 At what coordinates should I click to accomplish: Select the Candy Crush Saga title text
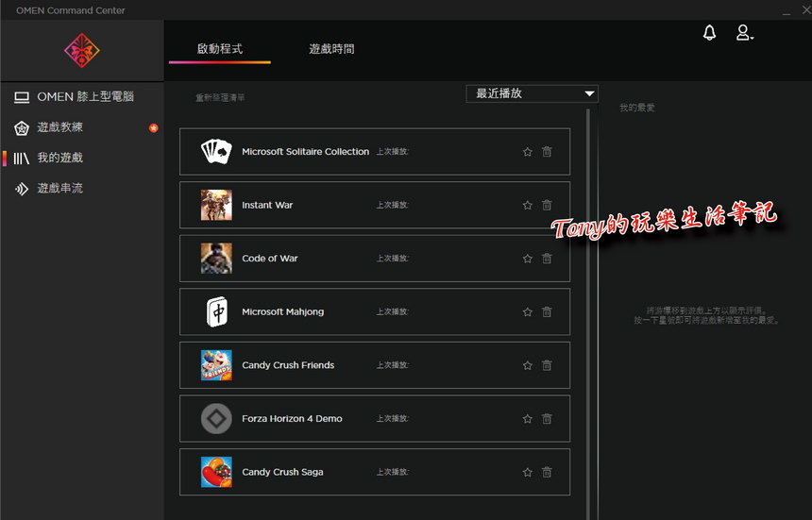pos(282,472)
